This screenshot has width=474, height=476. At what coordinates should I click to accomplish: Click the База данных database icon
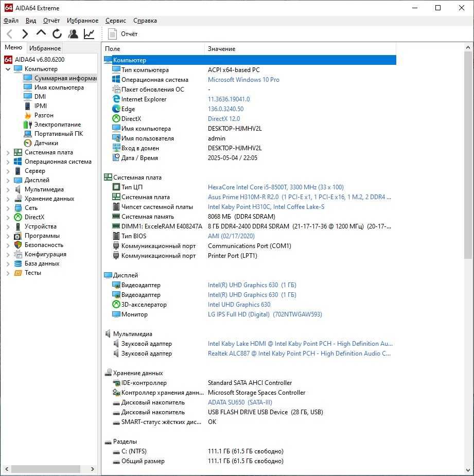18,263
